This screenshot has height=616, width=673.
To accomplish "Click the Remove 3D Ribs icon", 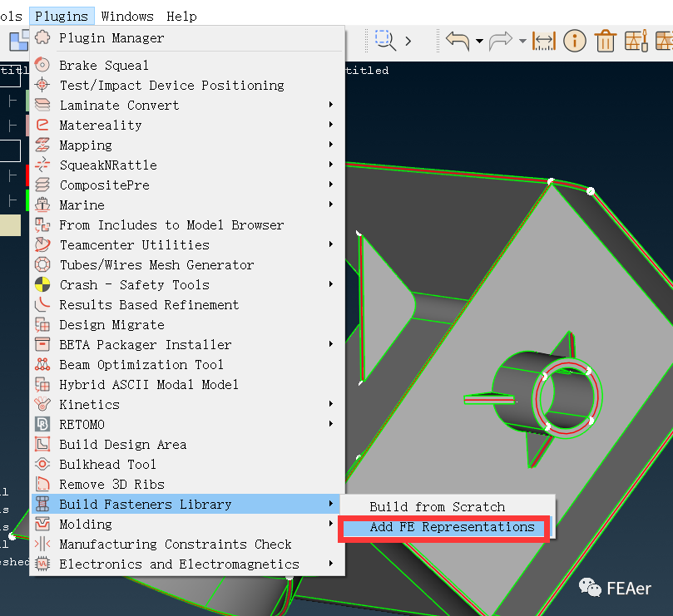I will [x=42, y=484].
